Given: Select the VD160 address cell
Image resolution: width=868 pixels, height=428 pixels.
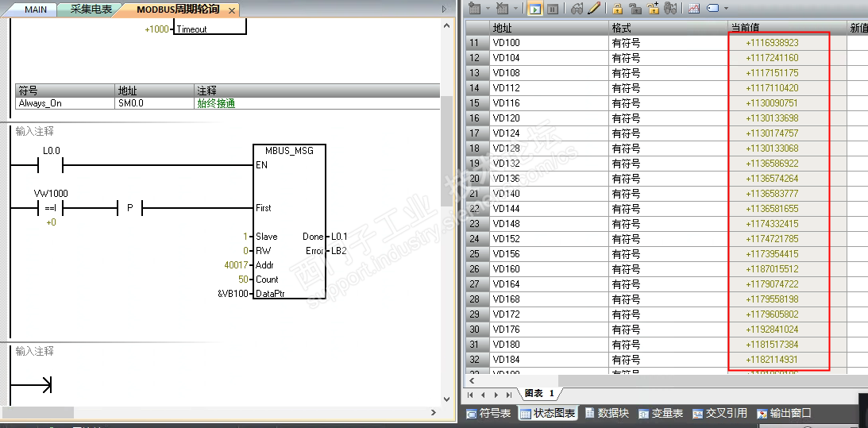Looking at the screenshot, I should (549, 269).
